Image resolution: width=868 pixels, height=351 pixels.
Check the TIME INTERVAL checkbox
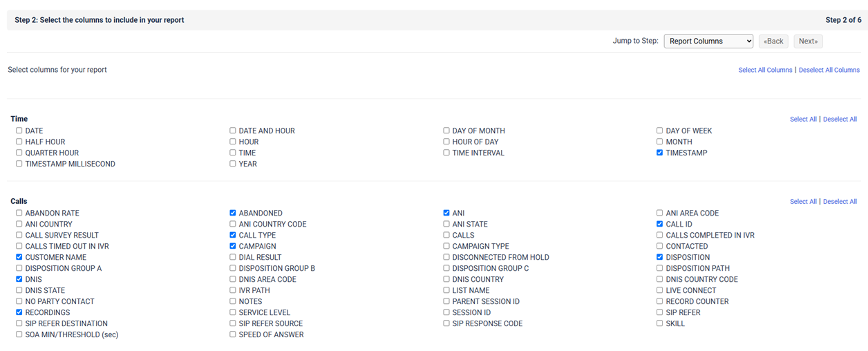pos(446,153)
